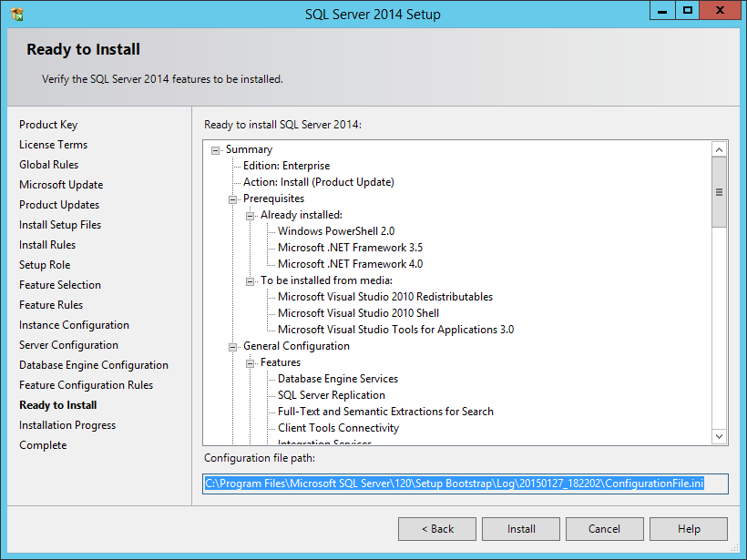Viewport: 747px width, 560px height.
Task: Collapse the General Configuration section
Action: 231,345
